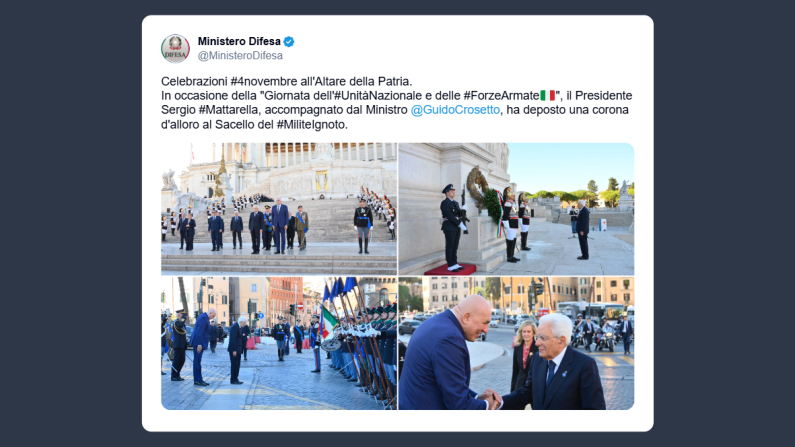
Task: Open the #MiliteIgnoto hashtag
Action: click(311, 125)
